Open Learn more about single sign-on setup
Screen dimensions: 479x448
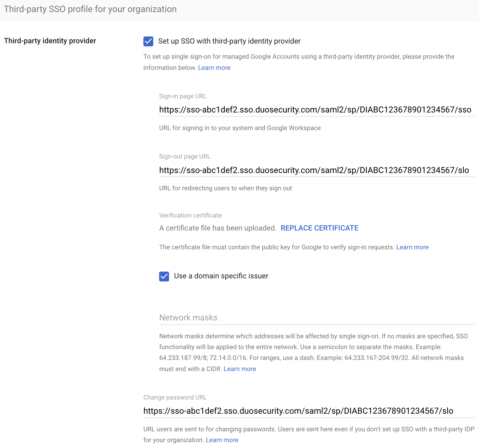pyautogui.click(x=214, y=67)
